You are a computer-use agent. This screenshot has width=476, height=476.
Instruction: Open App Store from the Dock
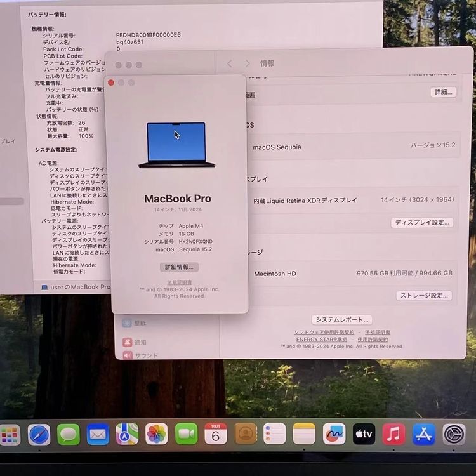click(424, 434)
